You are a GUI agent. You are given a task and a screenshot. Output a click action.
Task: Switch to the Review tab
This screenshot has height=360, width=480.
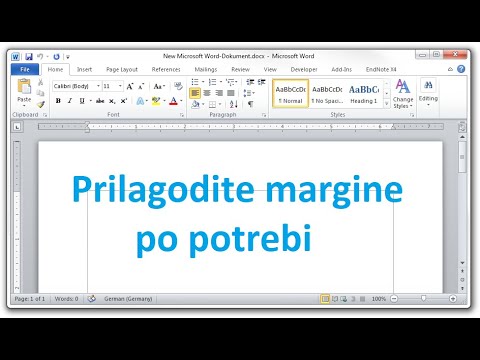240,69
